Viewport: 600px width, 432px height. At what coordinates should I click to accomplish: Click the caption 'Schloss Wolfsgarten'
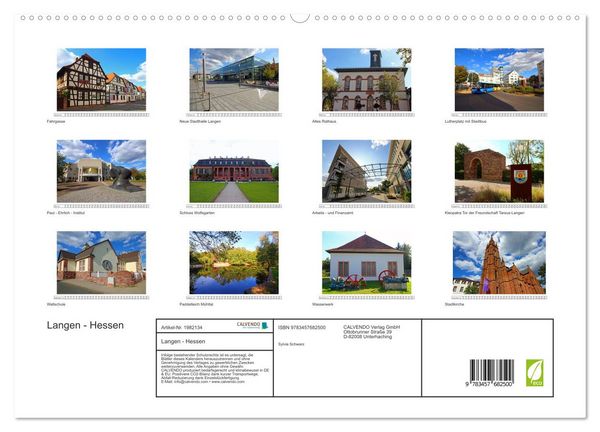pos(197,213)
